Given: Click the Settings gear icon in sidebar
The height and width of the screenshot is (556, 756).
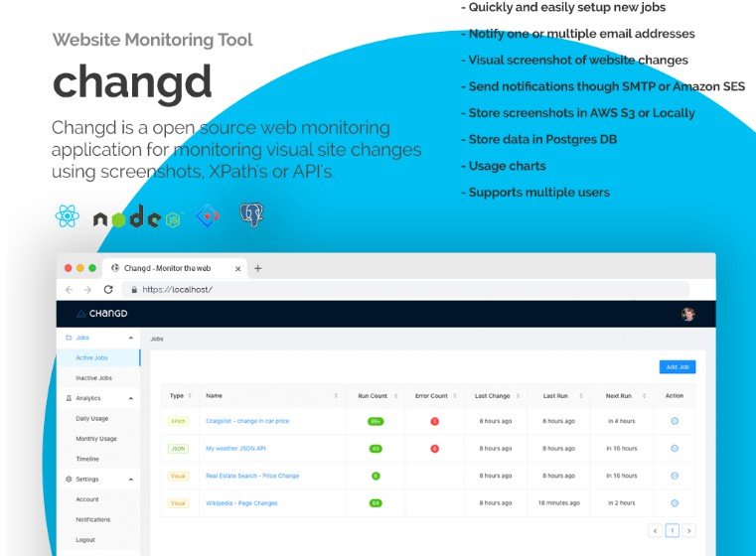Looking at the screenshot, I should click(x=69, y=479).
